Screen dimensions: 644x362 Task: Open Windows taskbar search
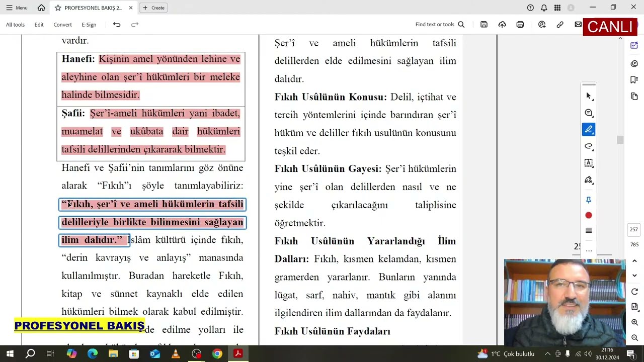[31, 354]
